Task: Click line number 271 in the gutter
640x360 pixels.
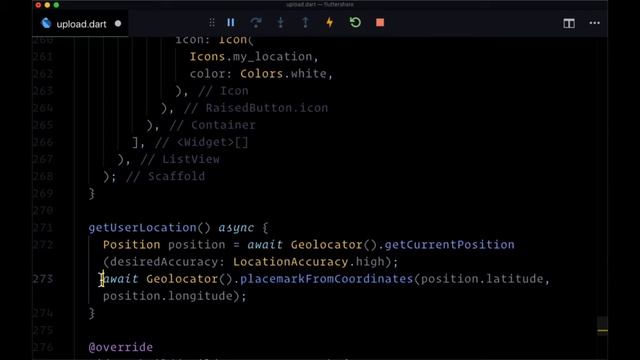Action: 43,227
